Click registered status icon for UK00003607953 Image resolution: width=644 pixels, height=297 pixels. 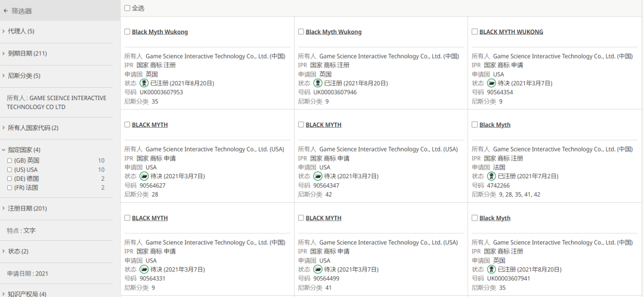coord(144,83)
